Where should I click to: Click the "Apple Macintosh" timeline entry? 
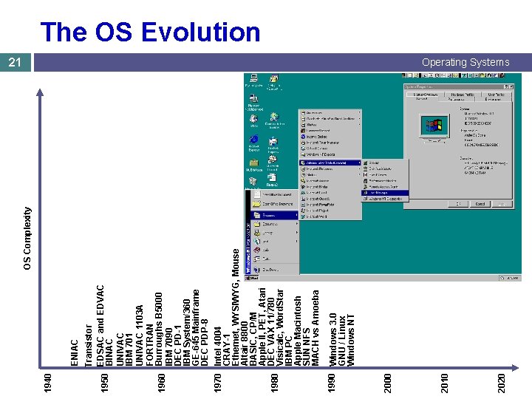[298, 331]
